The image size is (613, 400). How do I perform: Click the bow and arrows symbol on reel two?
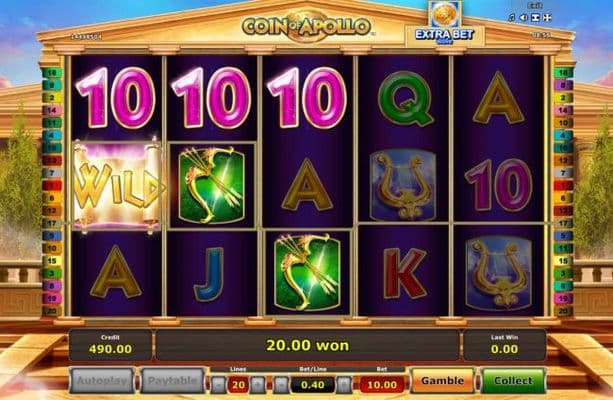coord(212,186)
